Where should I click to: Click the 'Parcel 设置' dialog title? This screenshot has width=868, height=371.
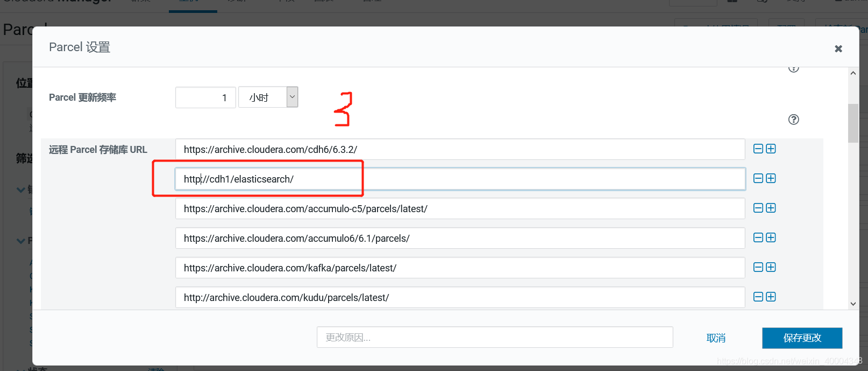[x=80, y=47]
